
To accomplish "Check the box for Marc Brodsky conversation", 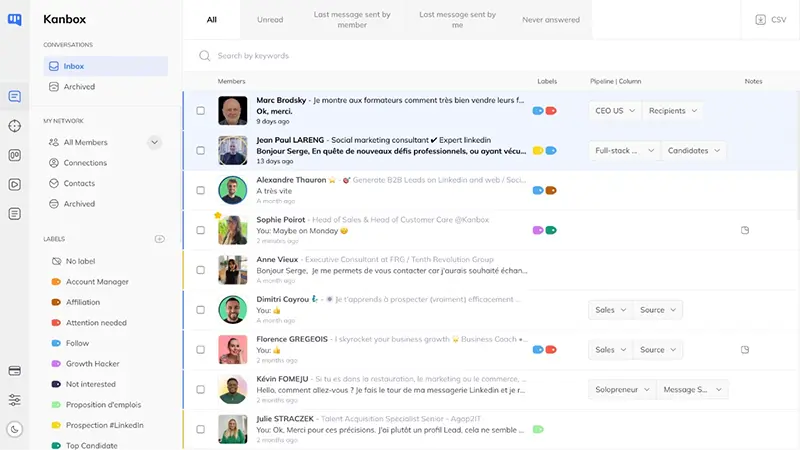I will (x=201, y=111).
